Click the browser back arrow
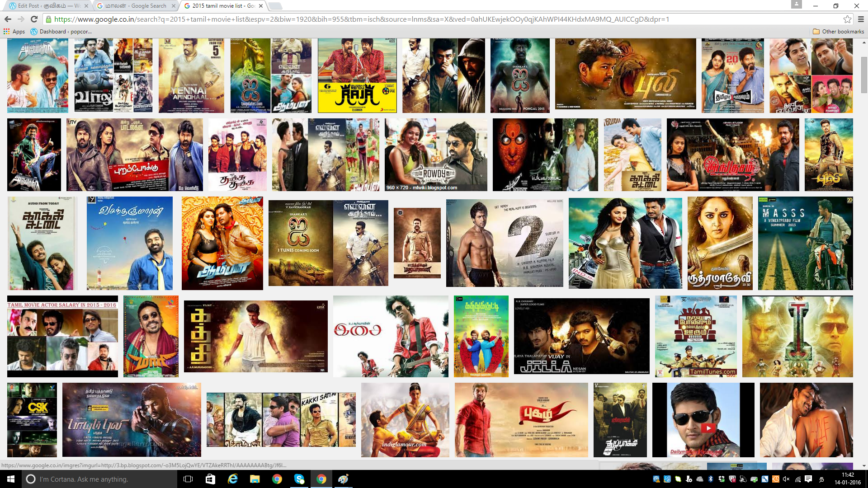This screenshot has width=868, height=488. pos(8,19)
